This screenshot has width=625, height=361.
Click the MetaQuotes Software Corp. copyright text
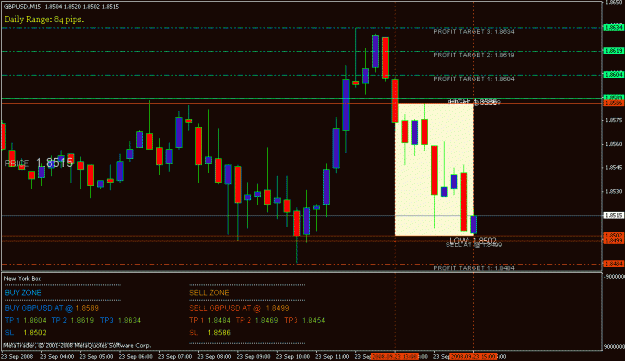tap(77, 345)
